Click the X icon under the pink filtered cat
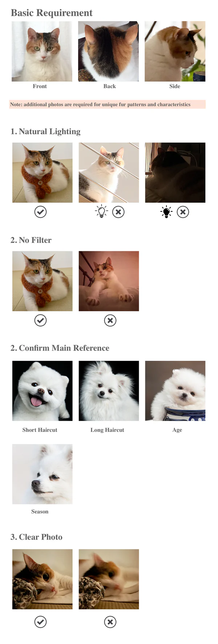The image size is (218, 644). [x=110, y=320]
